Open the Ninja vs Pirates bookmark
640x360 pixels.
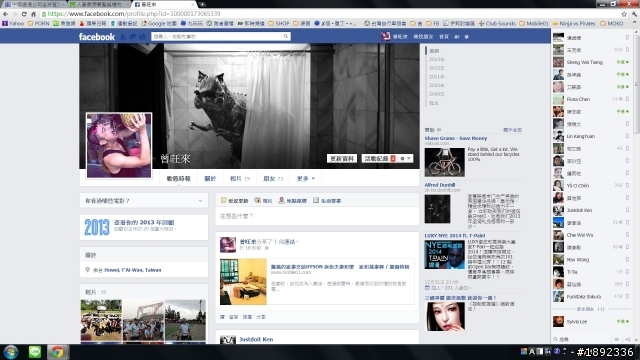[574, 24]
